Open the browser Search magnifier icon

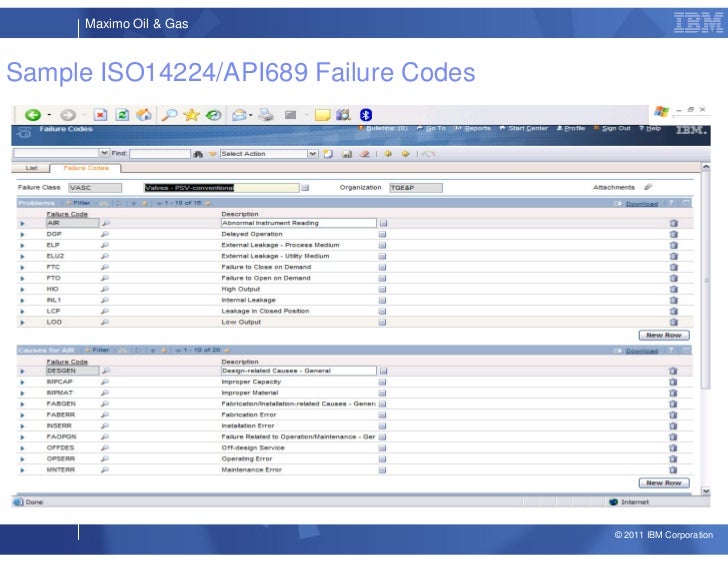[169, 115]
